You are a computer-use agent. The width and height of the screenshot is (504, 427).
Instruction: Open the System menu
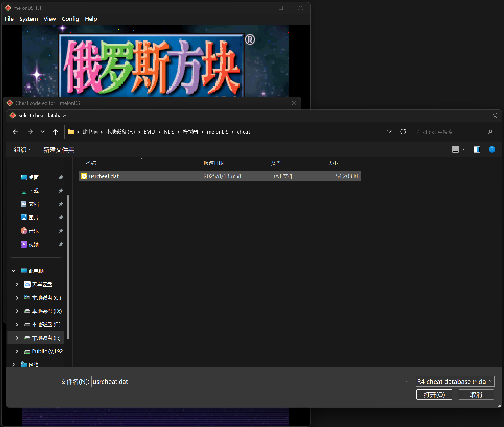(28, 19)
